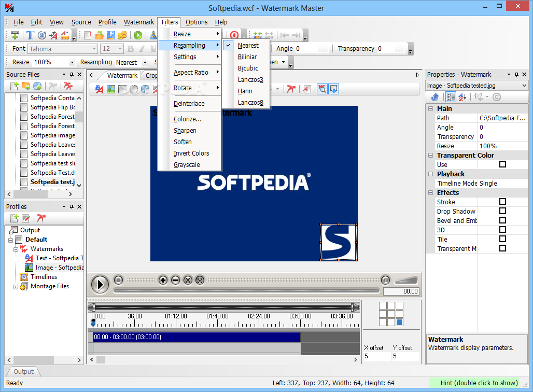This screenshot has height=392, width=533.
Task: Delete profile red icon in Profiles
Action: [41, 218]
